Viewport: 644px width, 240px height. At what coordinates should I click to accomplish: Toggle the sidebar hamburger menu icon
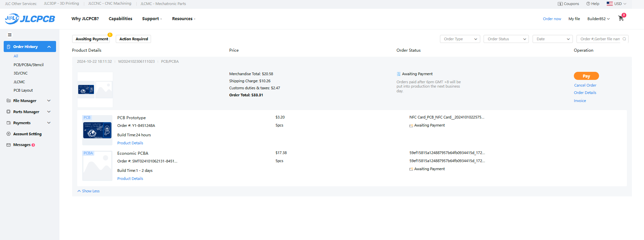click(x=10, y=35)
